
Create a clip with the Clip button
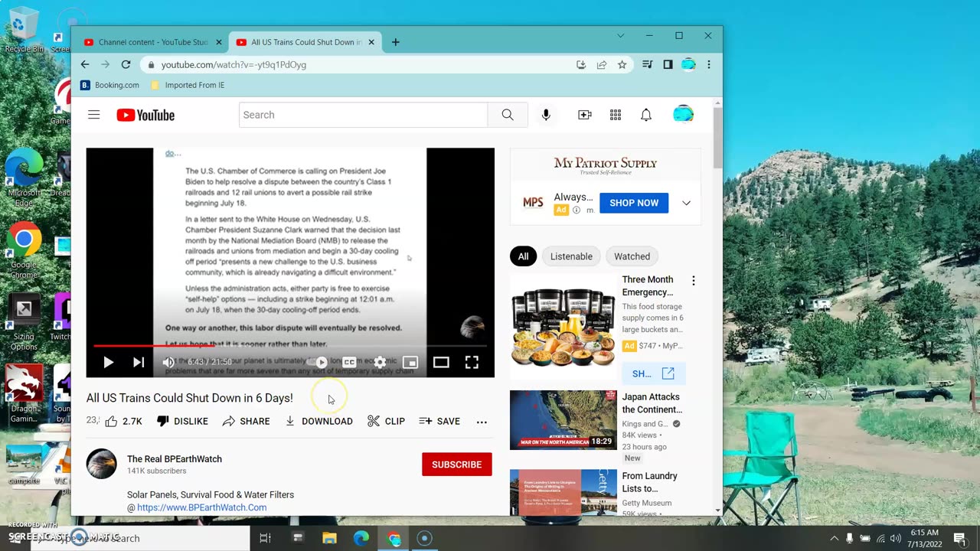[x=386, y=421]
